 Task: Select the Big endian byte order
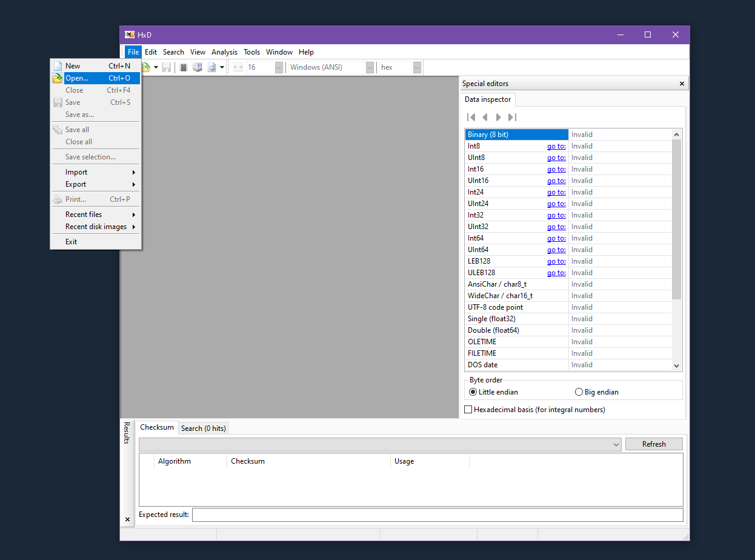tap(579, 392)
